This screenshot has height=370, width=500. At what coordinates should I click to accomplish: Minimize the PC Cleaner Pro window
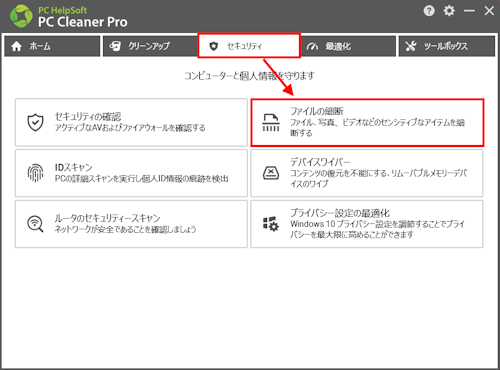469,11
